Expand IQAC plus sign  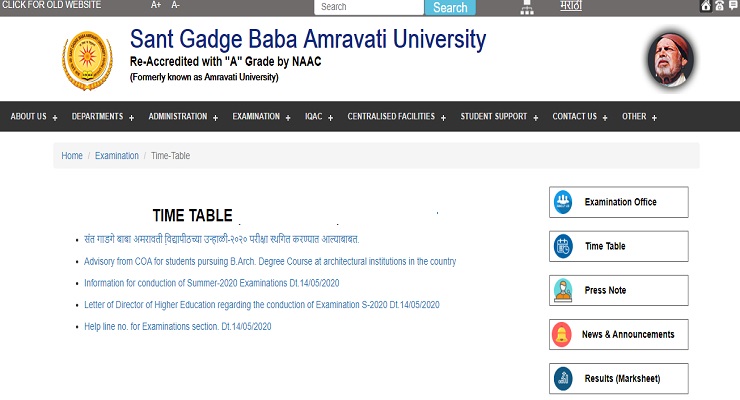pyautogui.click(x=330, y=118)
